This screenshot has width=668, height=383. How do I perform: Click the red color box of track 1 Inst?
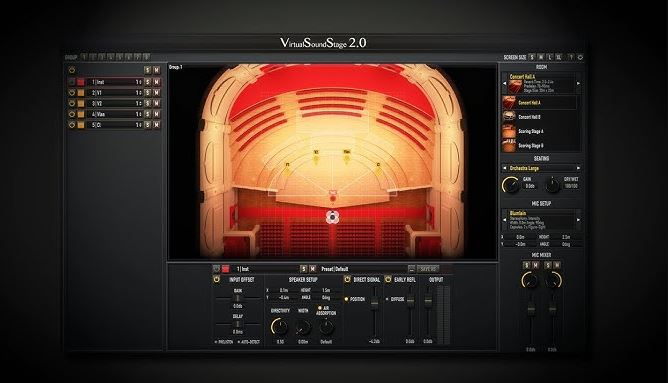point(81,82)
